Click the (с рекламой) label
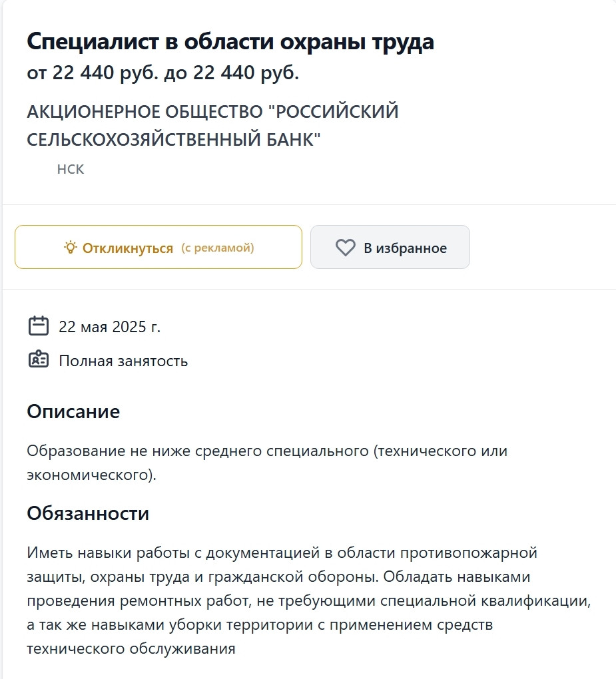 [218, 248]
